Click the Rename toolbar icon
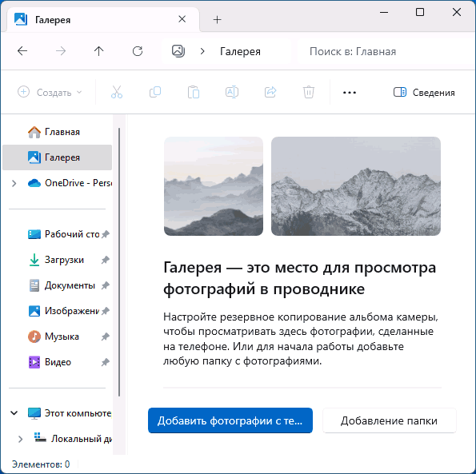 [232, 92]
